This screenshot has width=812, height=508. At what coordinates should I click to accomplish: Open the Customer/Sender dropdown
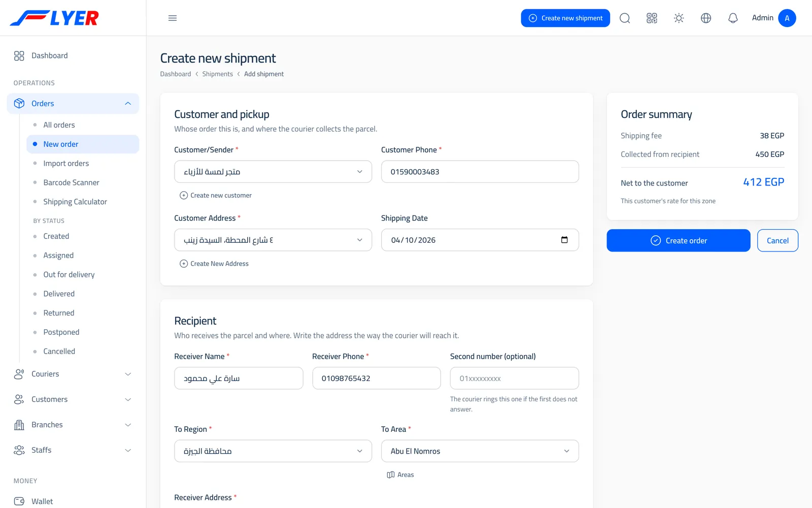[x=273, y=172]
